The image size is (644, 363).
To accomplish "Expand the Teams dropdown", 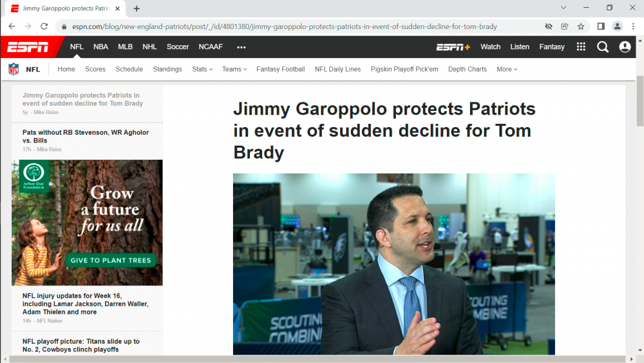I will point(234,69).
